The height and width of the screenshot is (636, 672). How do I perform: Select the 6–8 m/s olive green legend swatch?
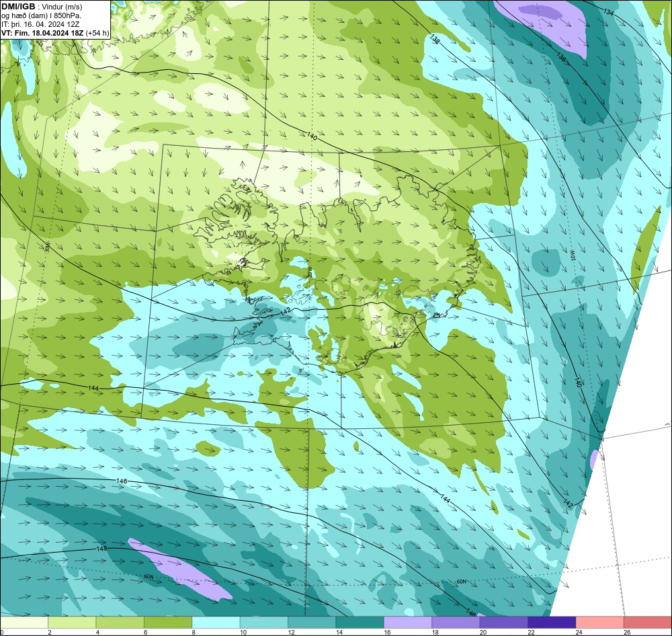[168, 622]
